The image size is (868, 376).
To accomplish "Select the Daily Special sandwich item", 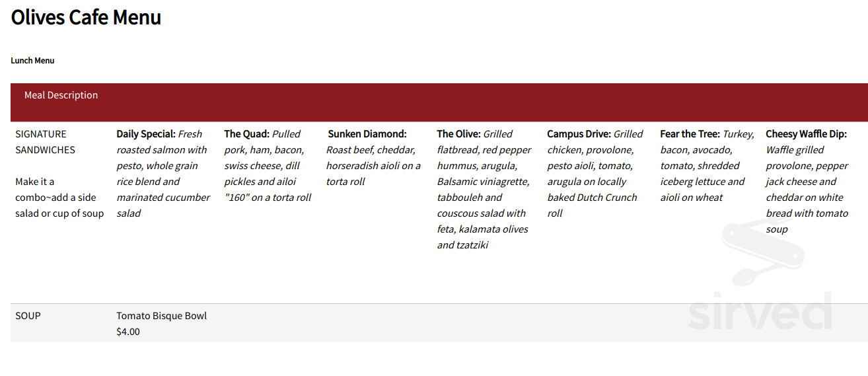I will pyautogui.click(x=146, y=134).
